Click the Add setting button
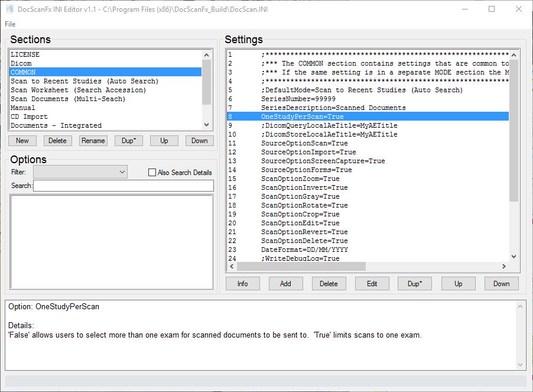This screenshot has width=533, height=392. [x=285, y=284]
